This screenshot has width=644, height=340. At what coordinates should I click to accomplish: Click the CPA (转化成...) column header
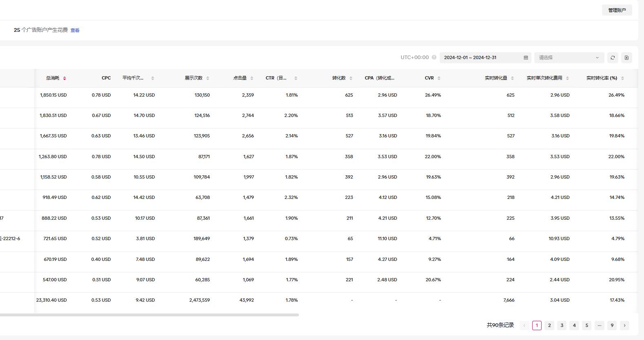(x=379, y=78)
